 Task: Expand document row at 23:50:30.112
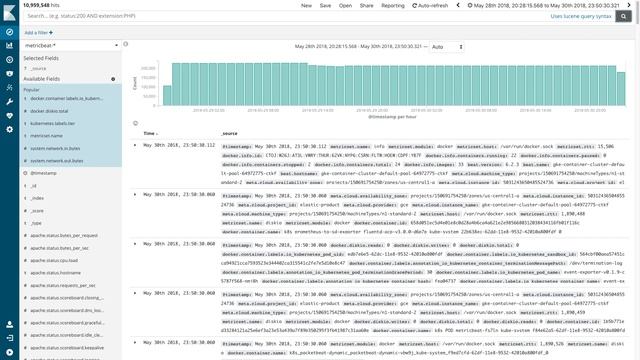pos(135,145)
